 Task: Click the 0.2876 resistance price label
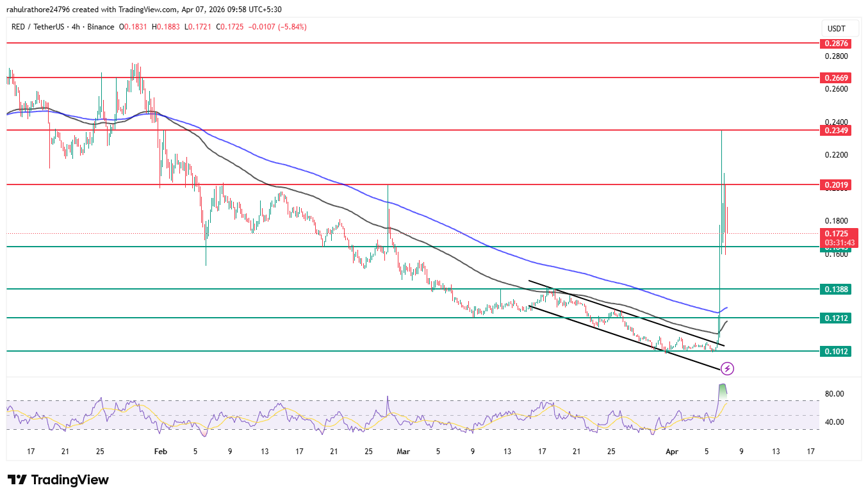[x=837, y=43]
